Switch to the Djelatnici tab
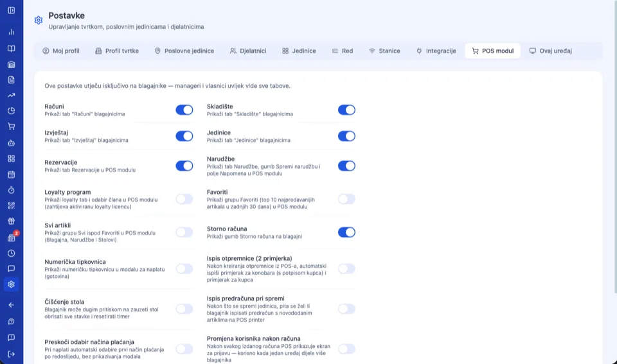The width and height of the screenshot is (617, 364). coord(248,51)
